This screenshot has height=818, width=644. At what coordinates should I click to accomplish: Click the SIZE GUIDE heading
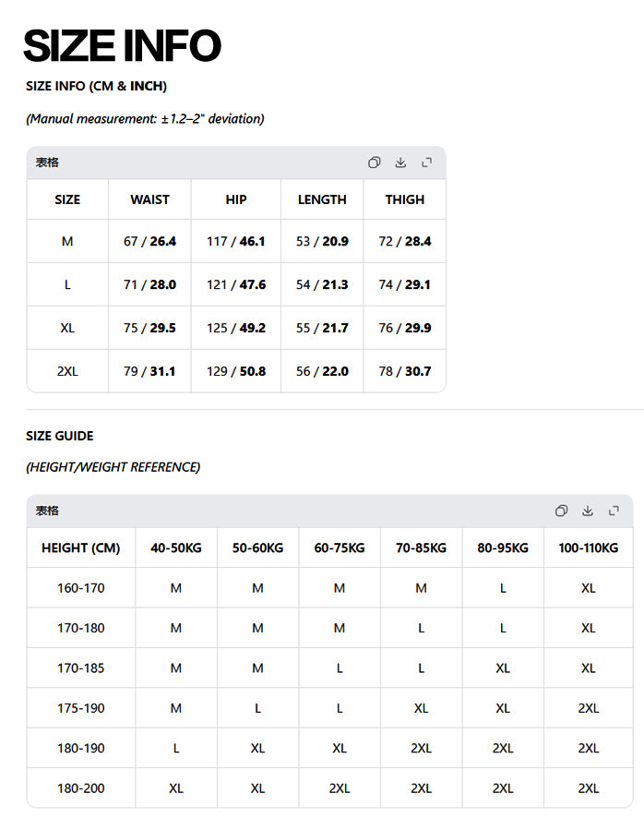click(x=60, y=436)
